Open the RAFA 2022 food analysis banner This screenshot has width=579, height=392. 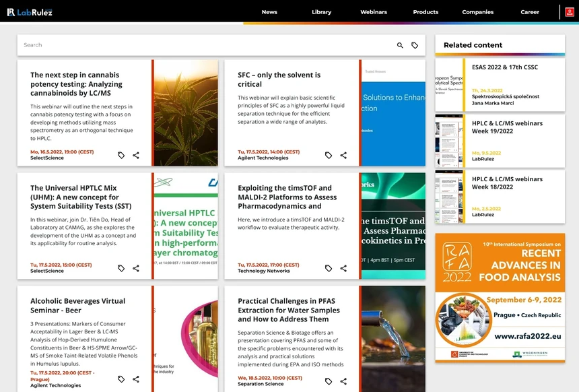tap(500, 298)
